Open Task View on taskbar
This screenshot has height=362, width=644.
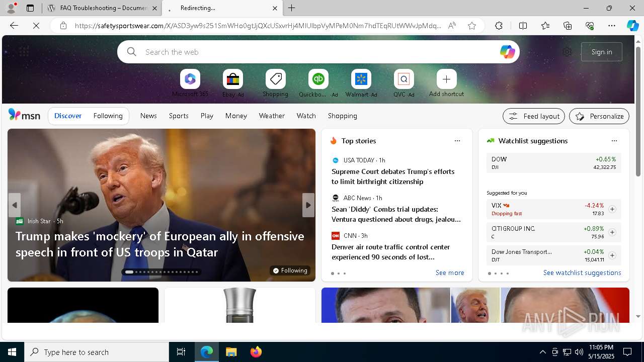click(181, 352)
